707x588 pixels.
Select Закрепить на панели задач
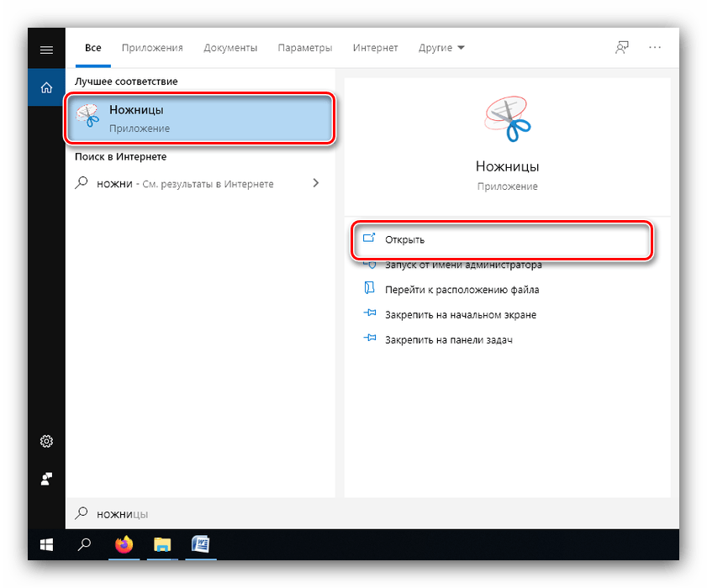tap(448, 340)
